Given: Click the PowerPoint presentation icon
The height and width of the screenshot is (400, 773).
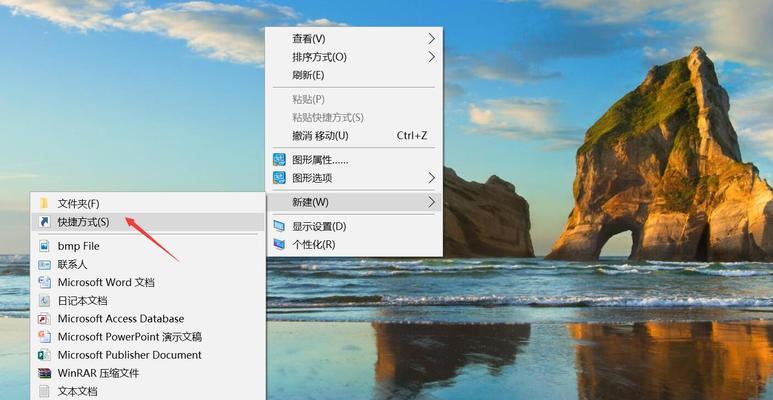Looking at the screenshot, I should click(x=44, y=337).
